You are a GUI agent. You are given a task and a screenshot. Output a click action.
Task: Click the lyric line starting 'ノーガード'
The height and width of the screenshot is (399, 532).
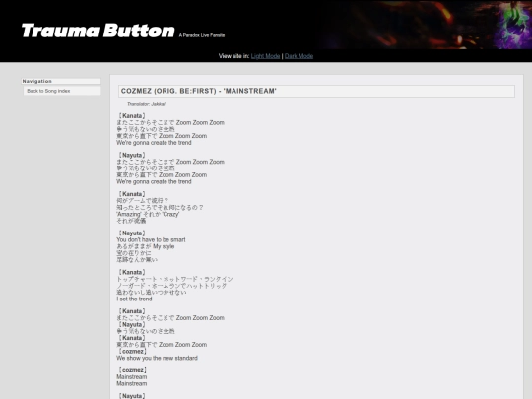tap(171, 286)
